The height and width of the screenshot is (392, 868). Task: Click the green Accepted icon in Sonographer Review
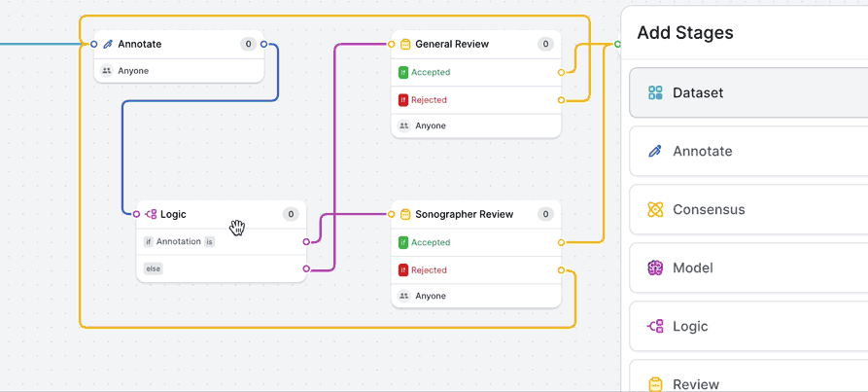[403, 242]
